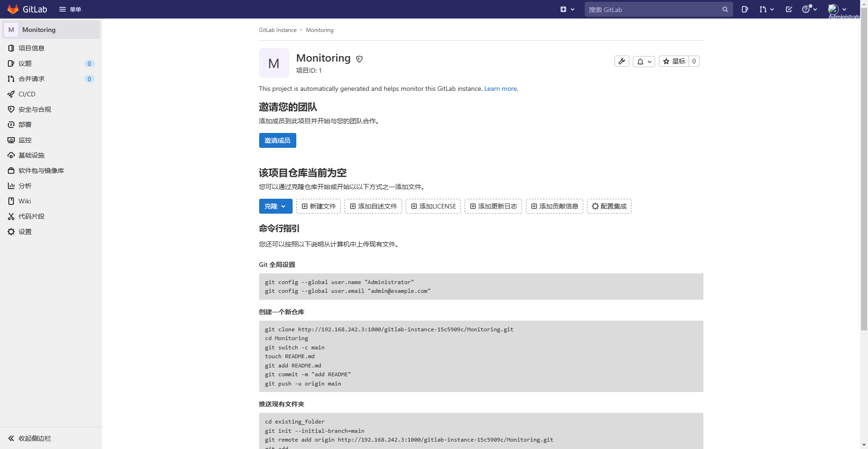
Task: Click 配置集成 gear button
Action: click(609, 206)
